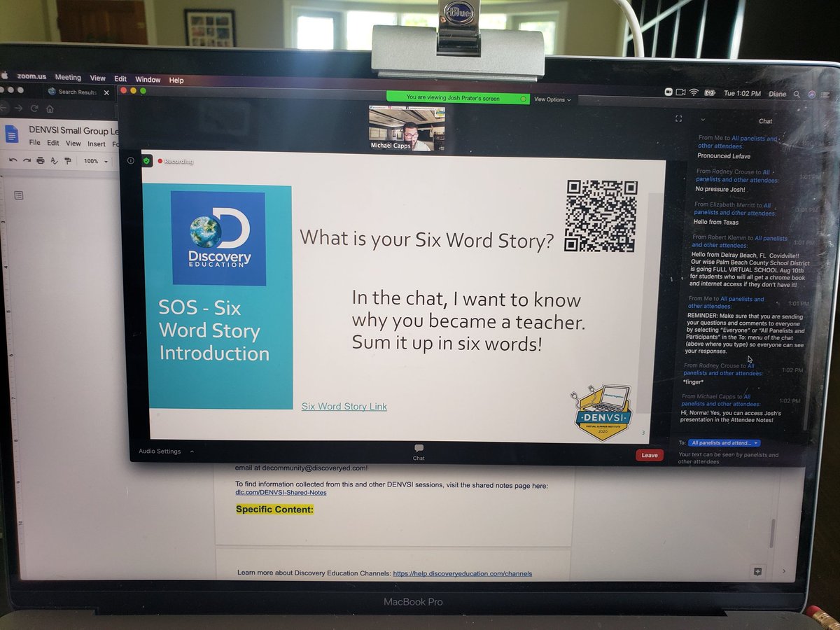Click the green encryption shield icon

click(146, 160)
